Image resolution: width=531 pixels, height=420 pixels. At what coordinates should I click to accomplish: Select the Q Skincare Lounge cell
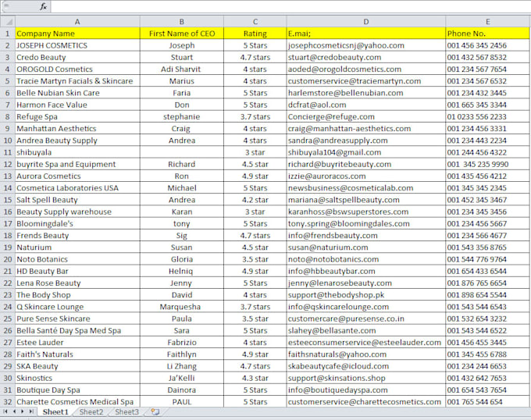[77, 307]
